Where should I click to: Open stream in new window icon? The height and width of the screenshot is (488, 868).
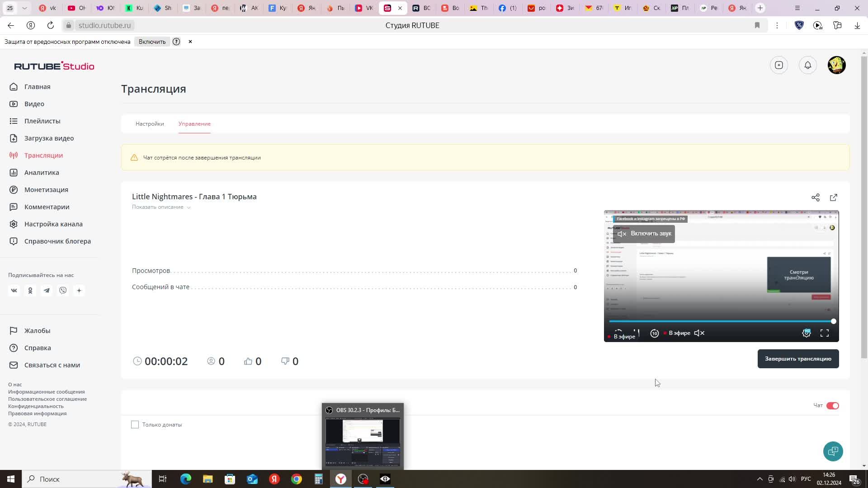tap(834, 197)
